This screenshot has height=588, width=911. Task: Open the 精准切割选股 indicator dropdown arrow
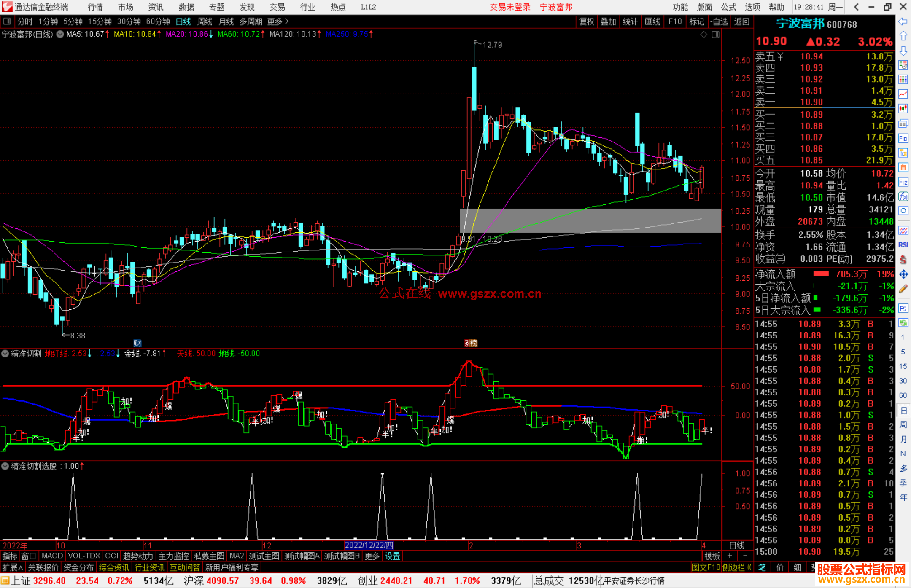(x=5, y=466)
